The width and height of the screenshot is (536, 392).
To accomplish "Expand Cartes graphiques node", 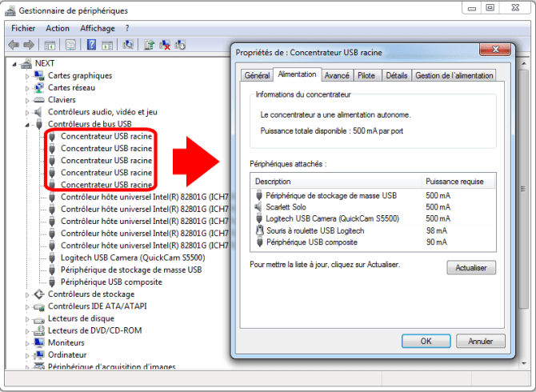I will coord(27,76).
